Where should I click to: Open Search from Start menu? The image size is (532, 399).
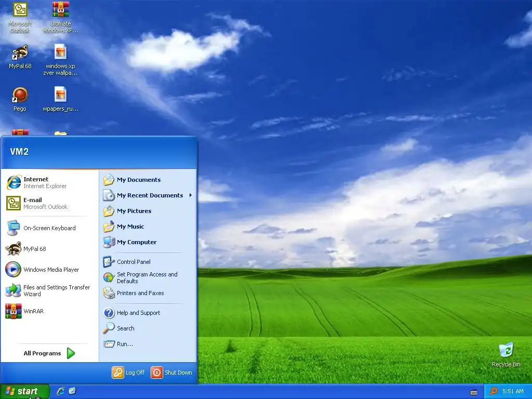(x=148, y=328)
